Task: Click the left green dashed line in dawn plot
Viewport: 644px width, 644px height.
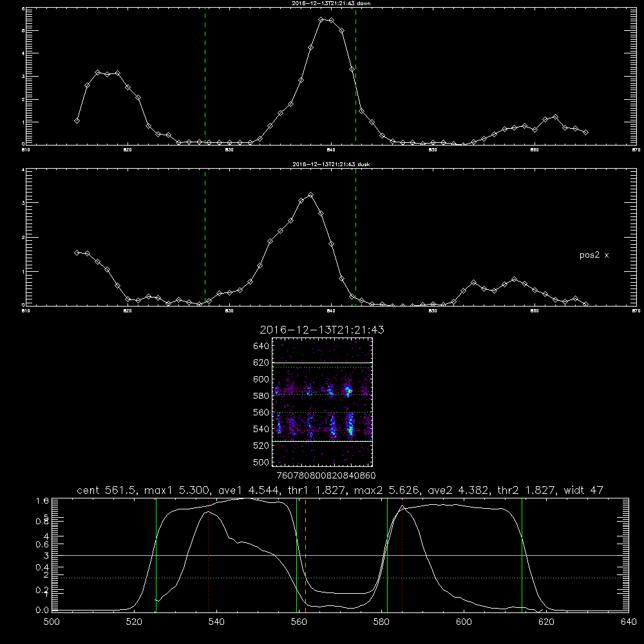Action: coord(205,77)
